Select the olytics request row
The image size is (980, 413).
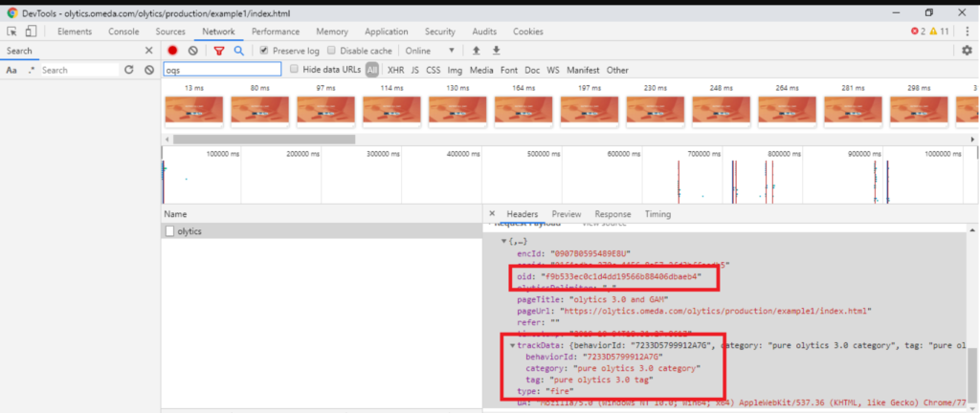189,231
